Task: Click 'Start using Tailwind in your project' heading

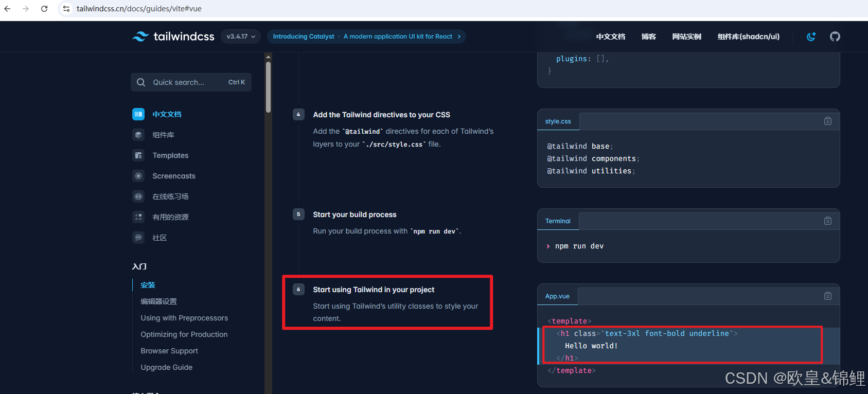Action: tap(374, 290)
